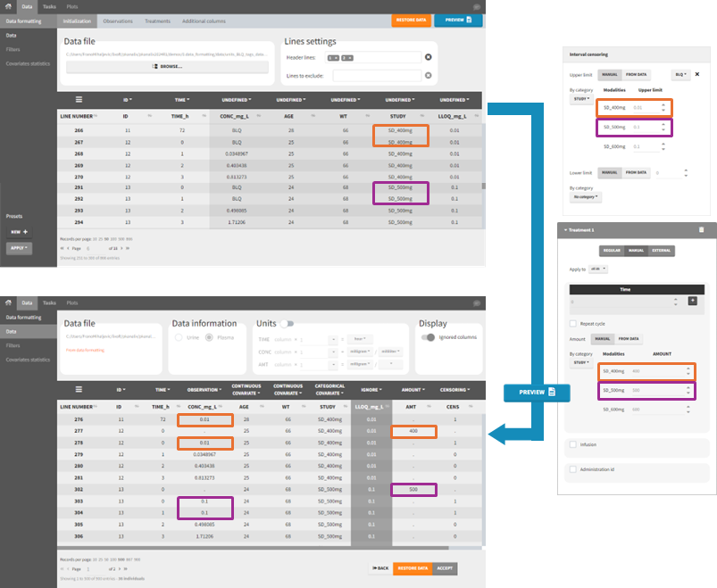Open the upper table hamburger menu
The image size is (717, 588).
(78, 100)
